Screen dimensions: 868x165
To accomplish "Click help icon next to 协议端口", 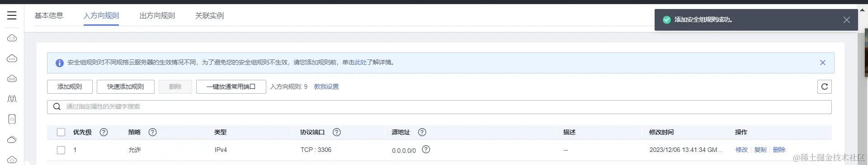I will tap(336, 132).
